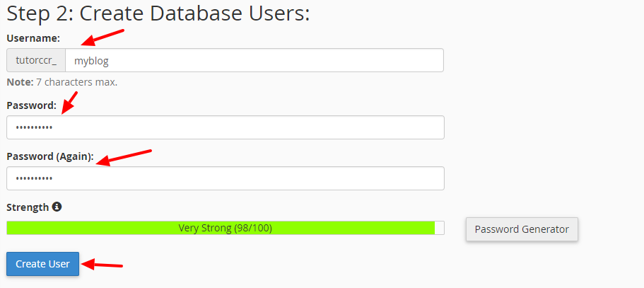Click the '7 characters max.' hint text
Viewport: 644px width, 288px height.
pyautogui.click(x=77, y=82)
